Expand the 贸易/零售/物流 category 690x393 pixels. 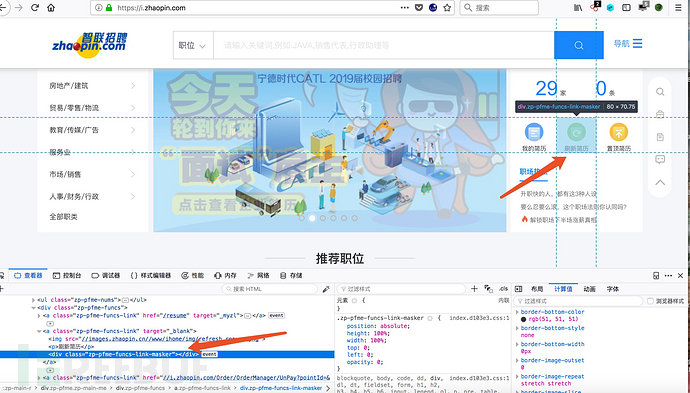coord(92,108)
